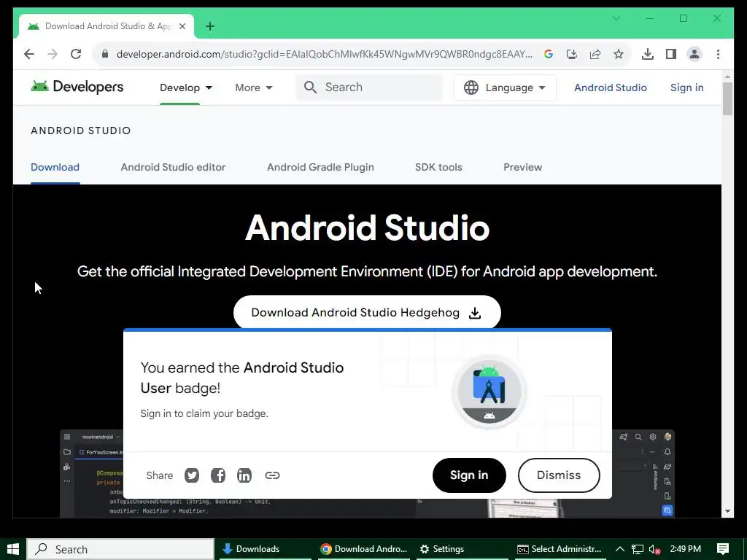
Task: Dismiss the badge popup
Action: click(x=558, y=475)
